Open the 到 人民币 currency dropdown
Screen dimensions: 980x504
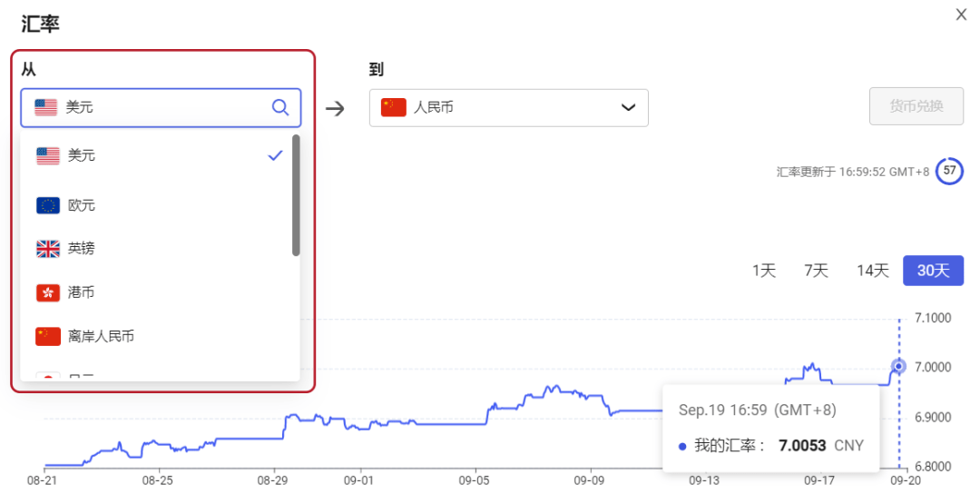508,107
